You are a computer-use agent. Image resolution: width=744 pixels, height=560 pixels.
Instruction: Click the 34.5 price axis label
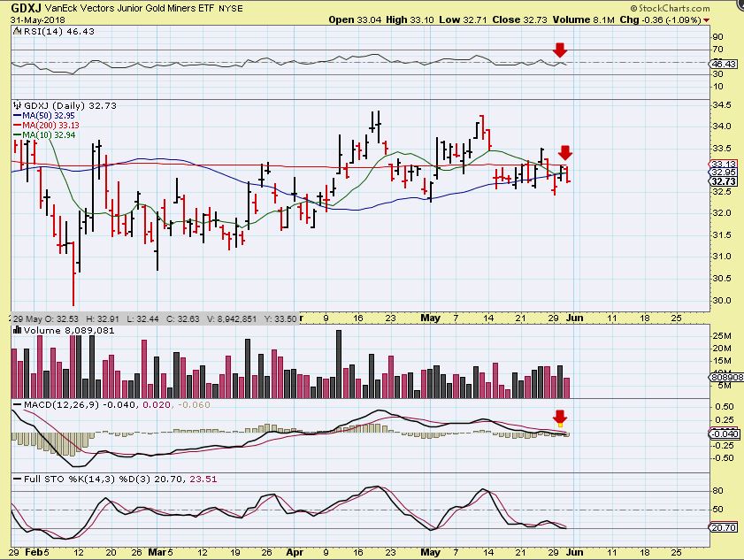[721, 105]
